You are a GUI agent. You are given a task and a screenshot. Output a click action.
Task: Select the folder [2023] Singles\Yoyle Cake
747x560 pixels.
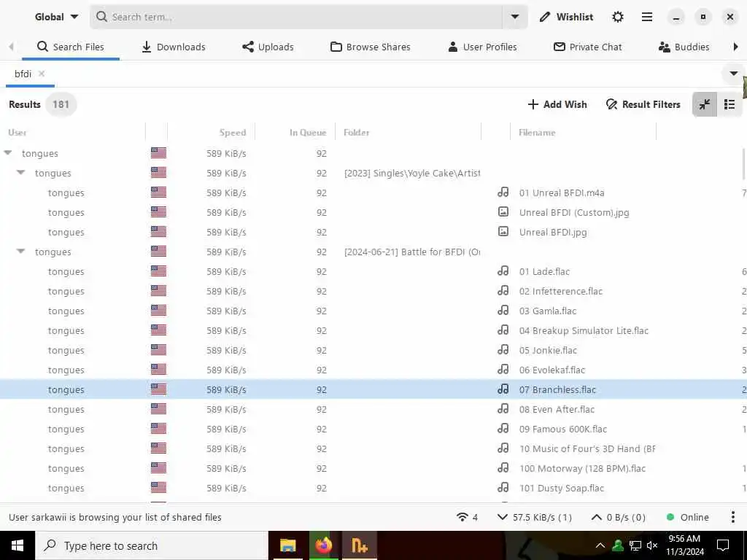(x=412, y=174)
